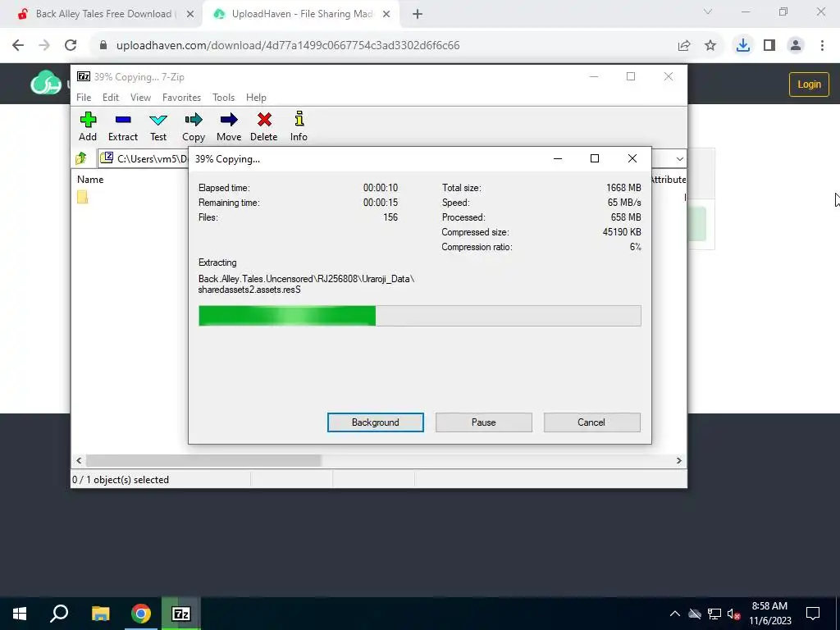The width and height of the screenshot is (840, 630).
Task: Open the Tools menu in 7-Zip
Action: 223,98
